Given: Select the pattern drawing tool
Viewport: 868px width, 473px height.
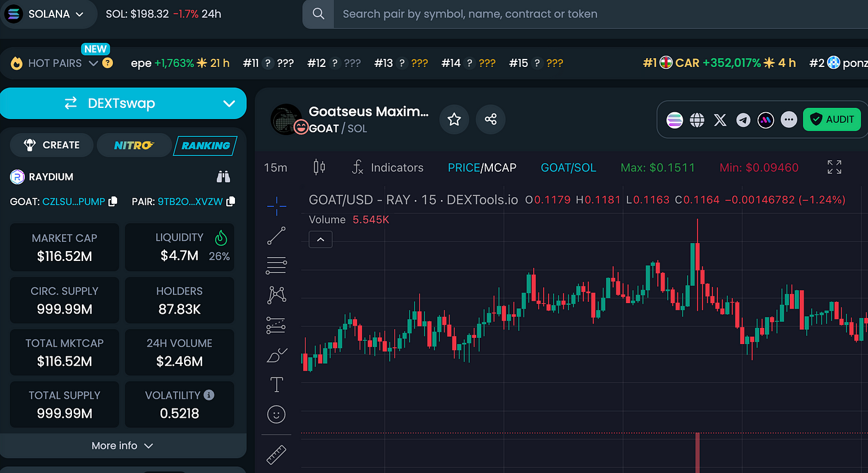Looking at the screenshot, I should [276, 295].
